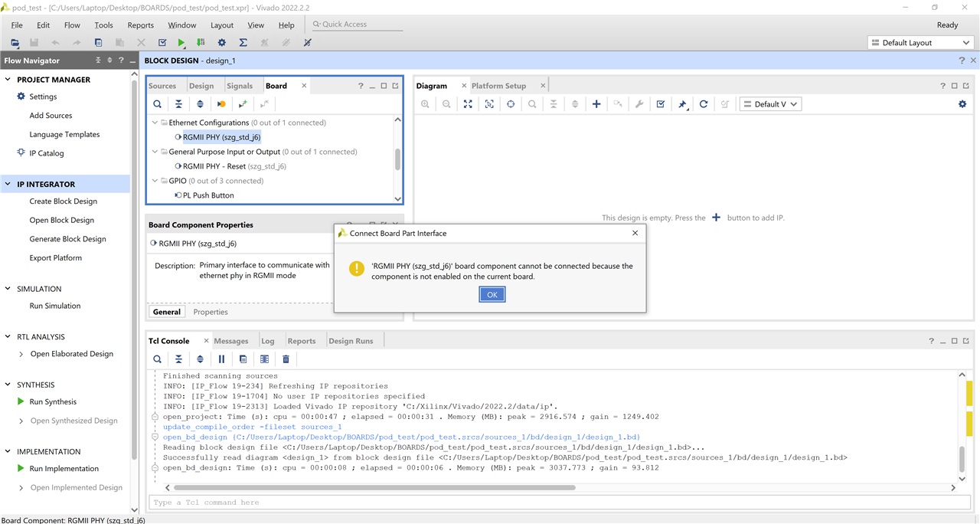Screen dimensions: 980x524
Task: Click the Sigma reports toolbar icon
Action: click(x=243, y=43)
